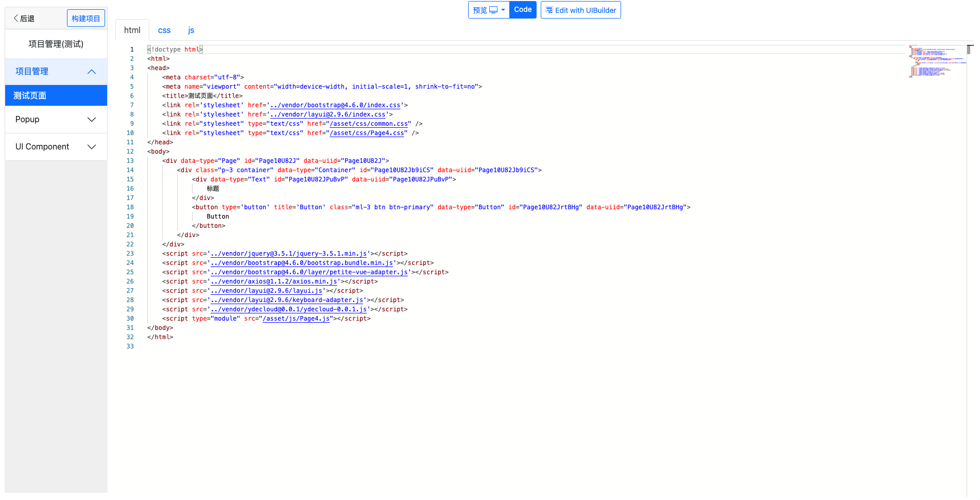The height and width of the screenshot is (500, 980).
Task: Click line number 1 in the gutter
Action: point(132,49)
